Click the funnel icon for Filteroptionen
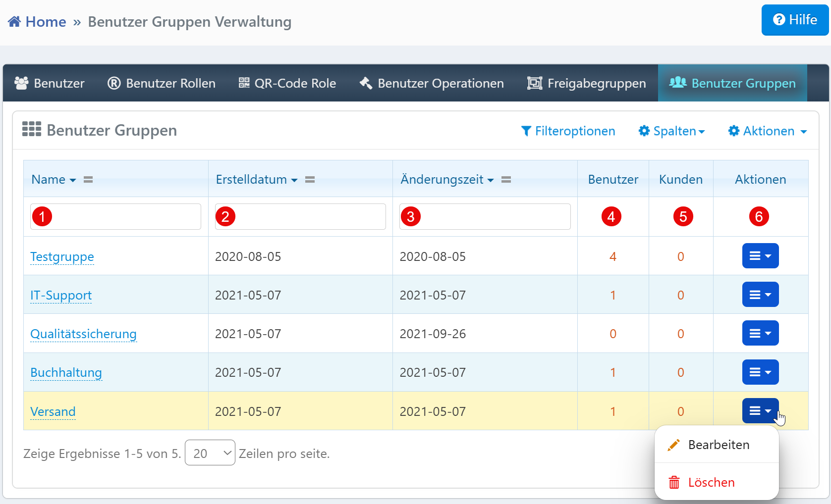Viewport: 831px width, 504px height. click(x=526, y=131)
